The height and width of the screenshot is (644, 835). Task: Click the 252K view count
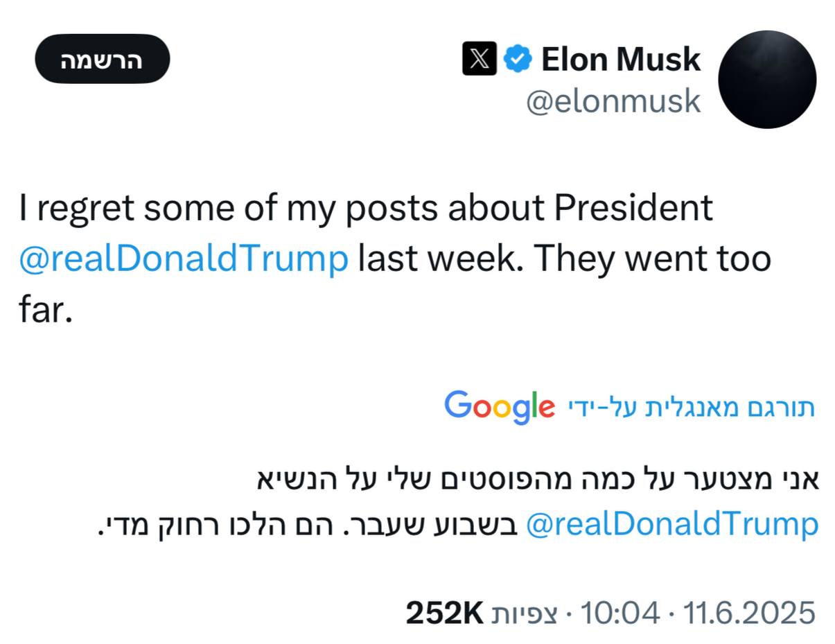click(x=444, y=613)
